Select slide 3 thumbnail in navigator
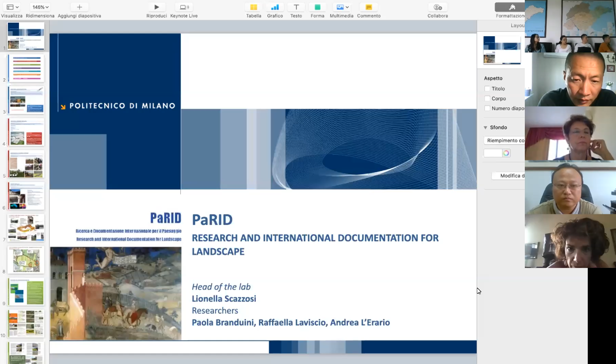 [x=26, y=100]
